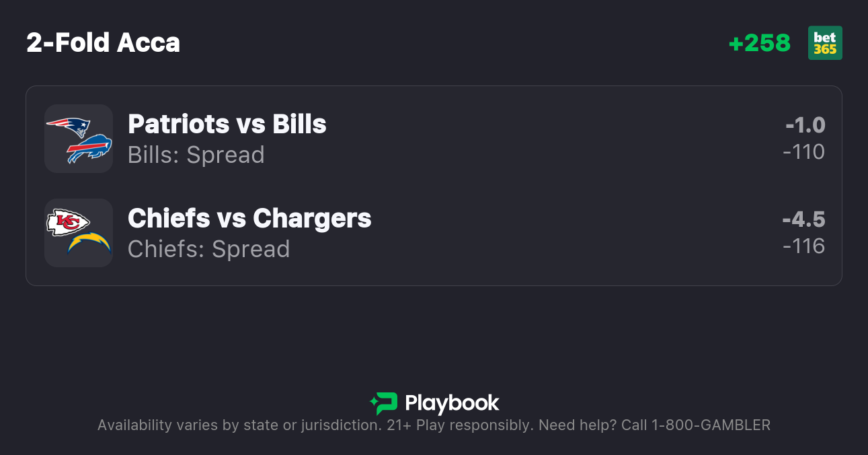Click the green Playbook logo icon
The width and height of the screenshot is (868, 455).
coord(384,403)
